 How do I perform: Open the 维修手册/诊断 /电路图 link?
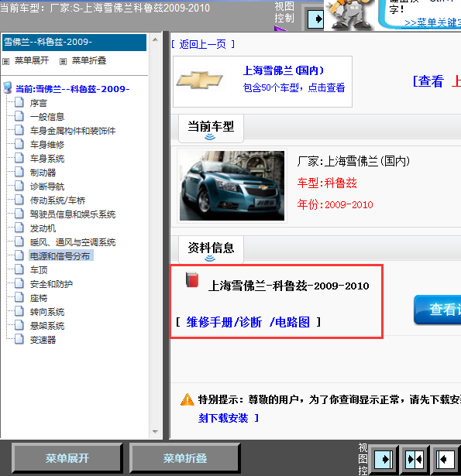pos(248,322)
